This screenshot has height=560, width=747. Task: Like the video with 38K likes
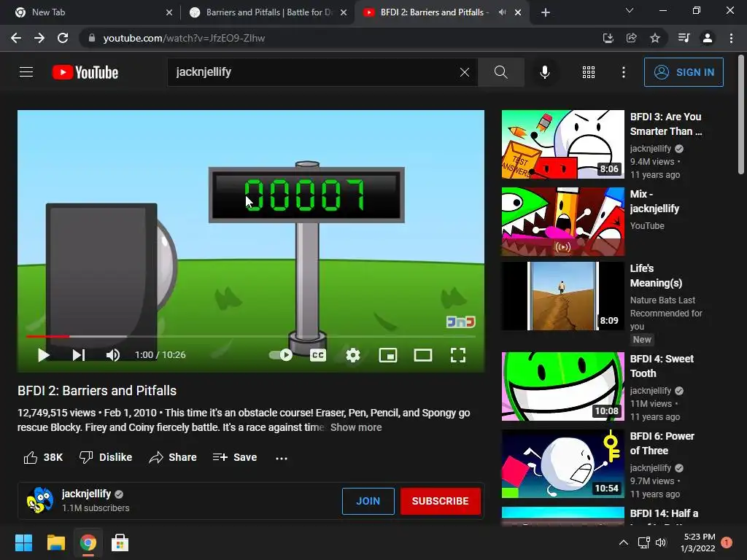pyautogui.click(x=43, y=457)
